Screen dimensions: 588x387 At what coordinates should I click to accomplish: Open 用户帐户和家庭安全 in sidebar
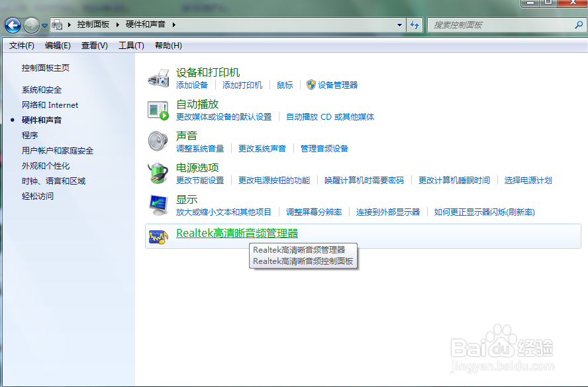tap(58, 151)
